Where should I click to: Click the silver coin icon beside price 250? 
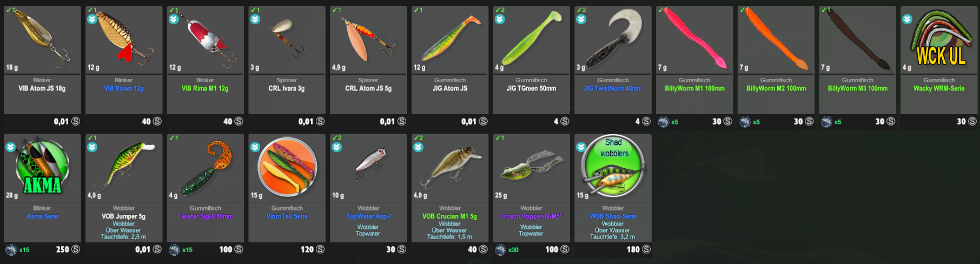coord(76,249)
